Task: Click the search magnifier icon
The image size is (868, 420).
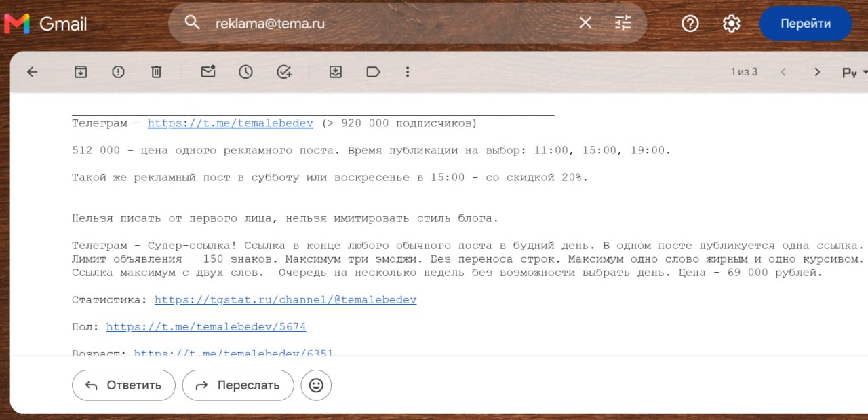Action: click(193, 23)
